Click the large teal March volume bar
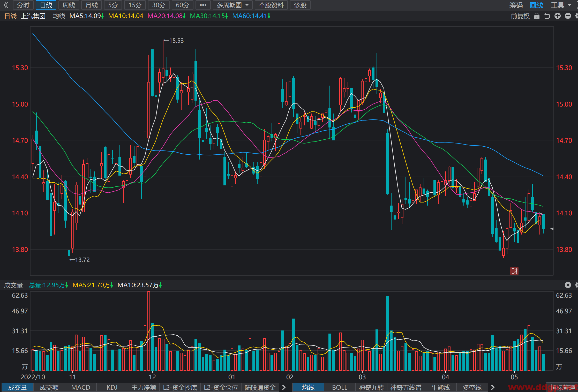The height and width of the screenshot is (392, 578). click(x=388, y=333)
